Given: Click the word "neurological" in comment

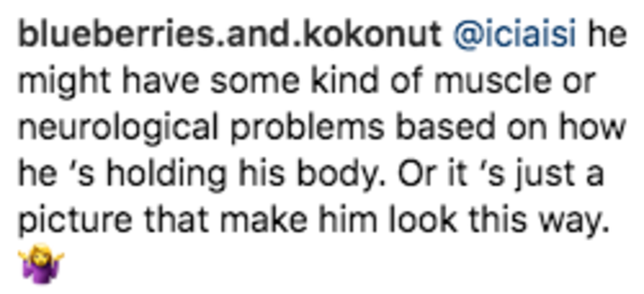Looking at the screenshot, I should (x=117, y=129).
